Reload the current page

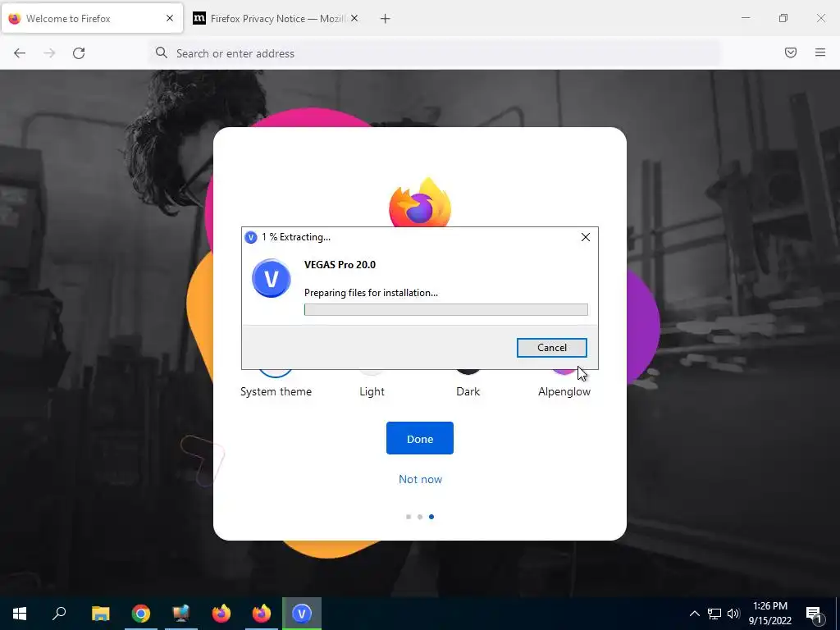79,53
